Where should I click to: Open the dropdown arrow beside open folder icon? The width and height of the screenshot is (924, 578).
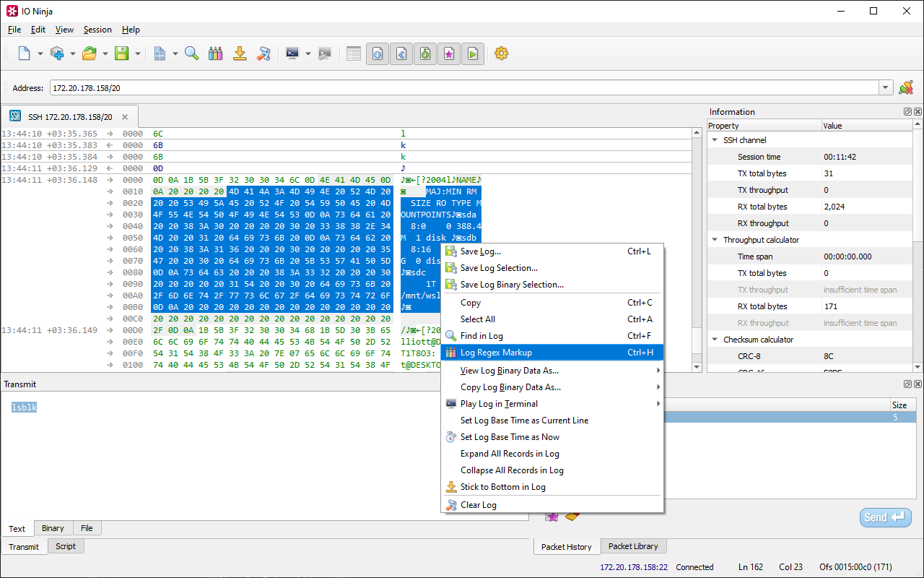pos(105,53)
